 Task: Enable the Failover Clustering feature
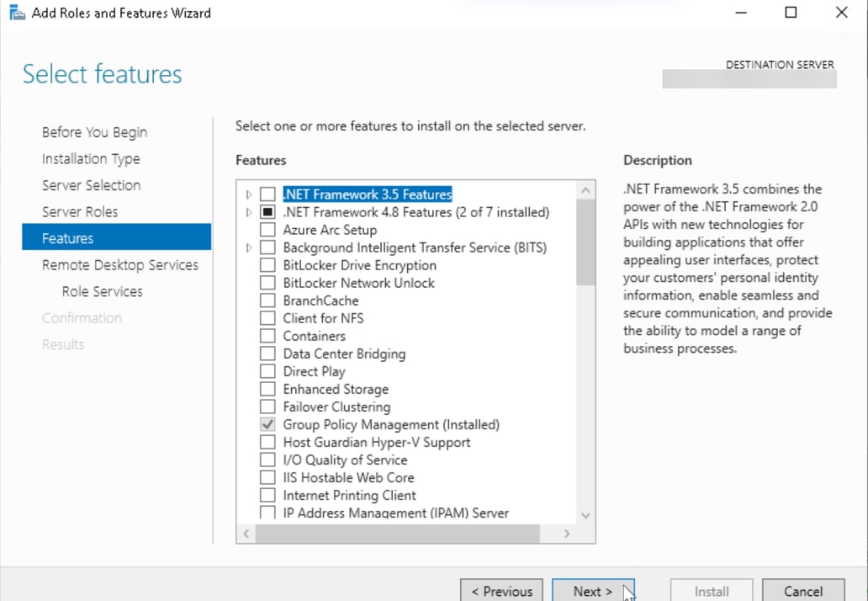pyautogui.click(x=267, y=407)
